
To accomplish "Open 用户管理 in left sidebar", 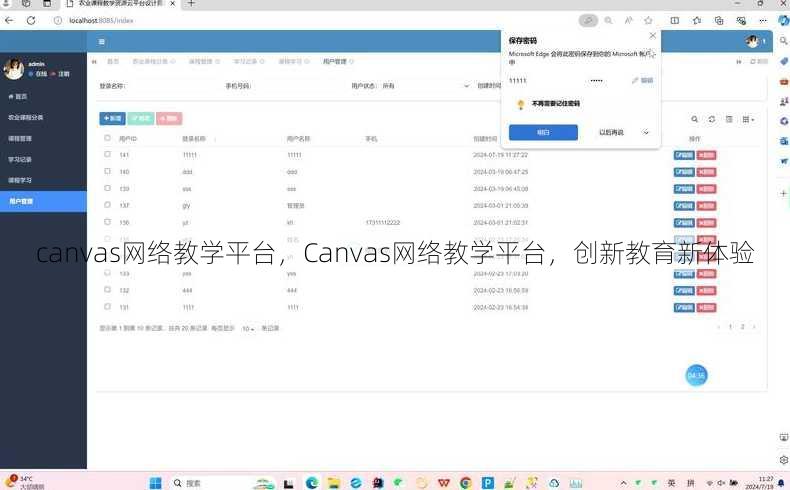I will (43, 201).
